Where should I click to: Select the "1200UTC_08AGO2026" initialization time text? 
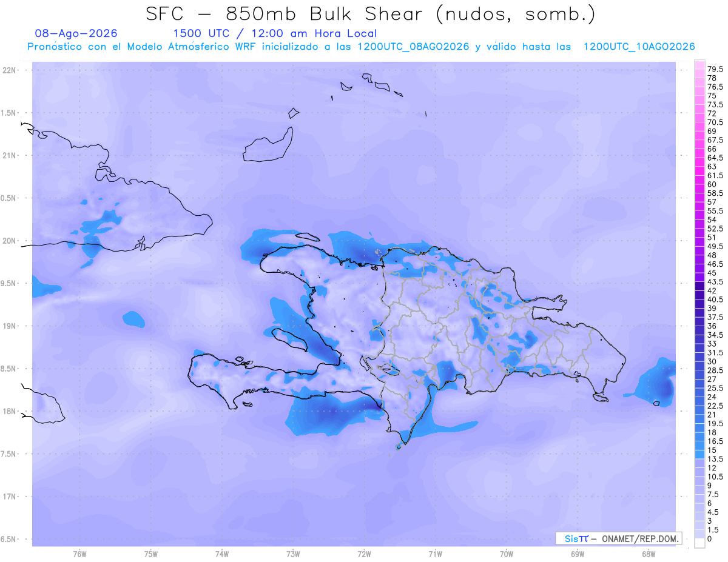tap(413, 47)
